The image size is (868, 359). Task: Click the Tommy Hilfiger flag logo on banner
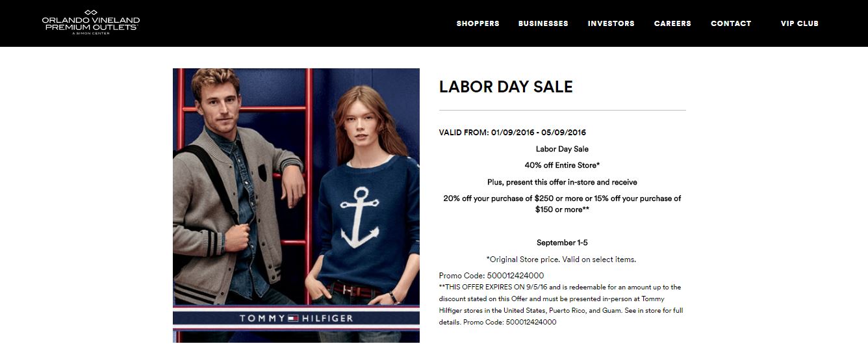pos(293,319)
